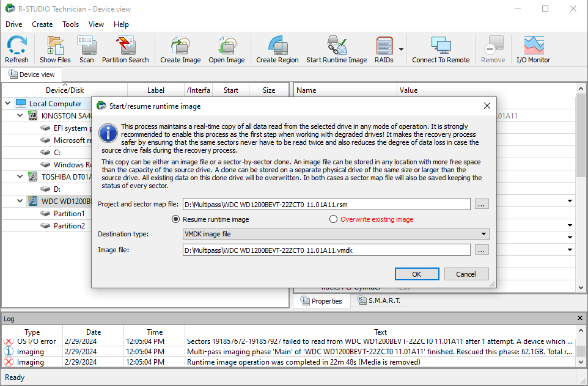The height and width of the screenshot is (386, 588).
Task: Open the Create menu
Action: click(42, 24)
